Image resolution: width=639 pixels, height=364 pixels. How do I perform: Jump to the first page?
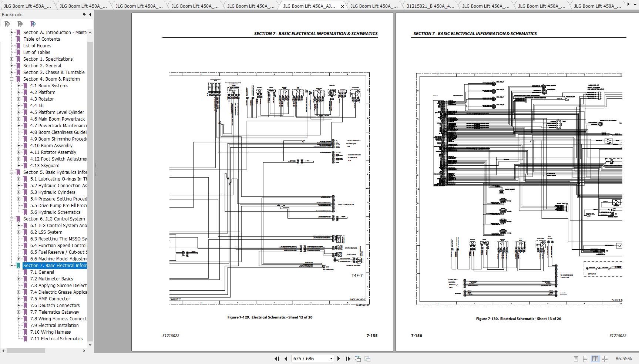(x=277, y=358)
